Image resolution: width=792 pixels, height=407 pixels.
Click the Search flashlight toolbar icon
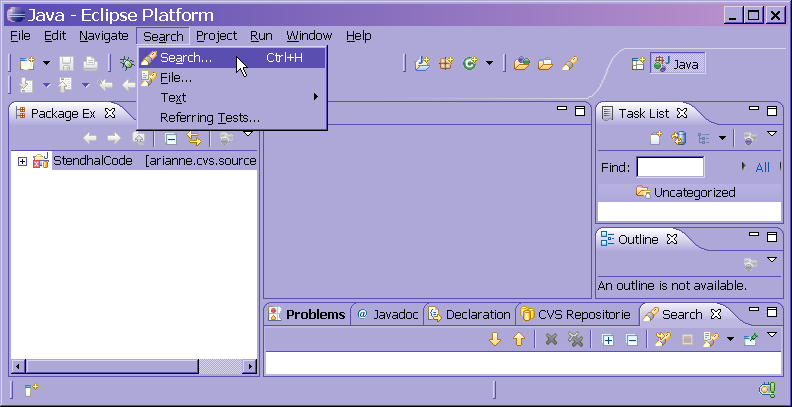(569, 64)
